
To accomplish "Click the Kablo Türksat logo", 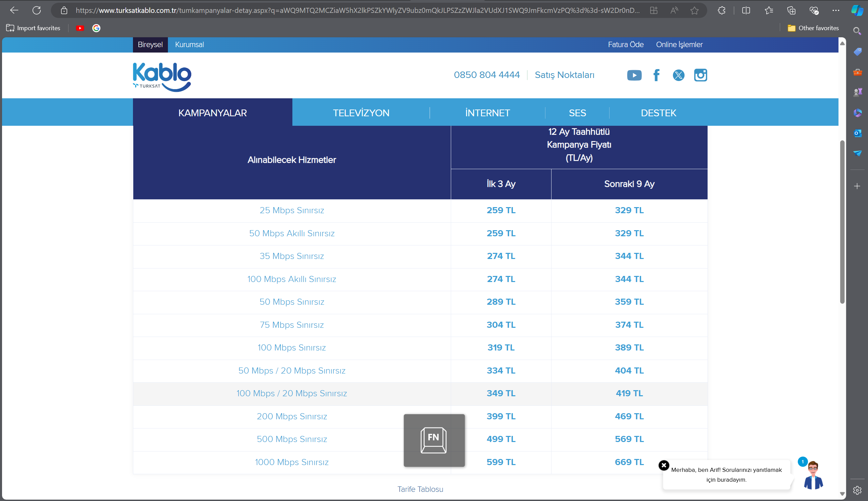I will click(162, 77).
